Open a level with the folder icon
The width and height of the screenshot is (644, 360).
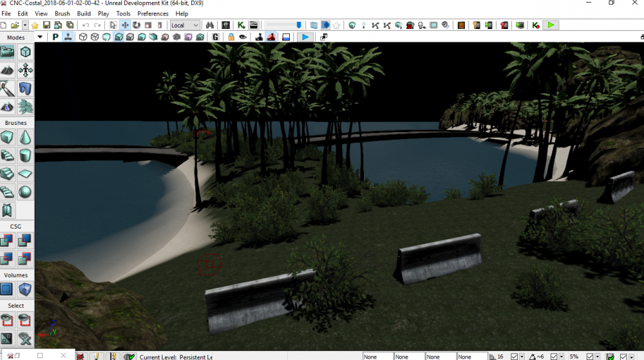point(15,26)
